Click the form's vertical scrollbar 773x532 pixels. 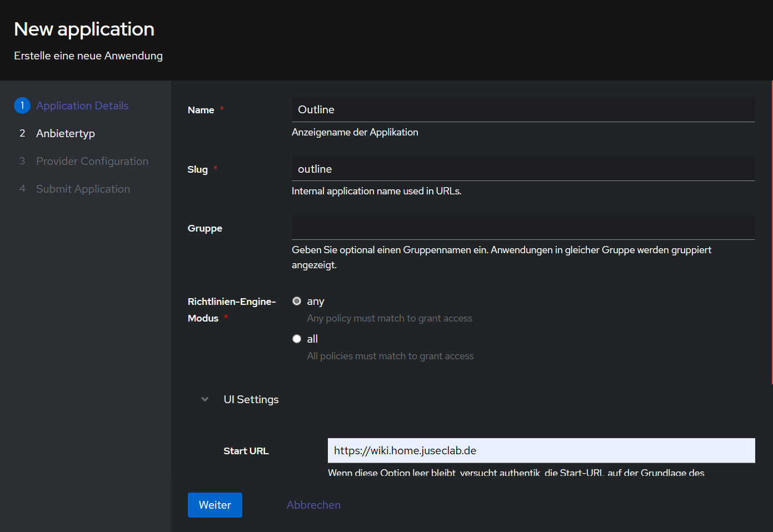click(772, 232)
